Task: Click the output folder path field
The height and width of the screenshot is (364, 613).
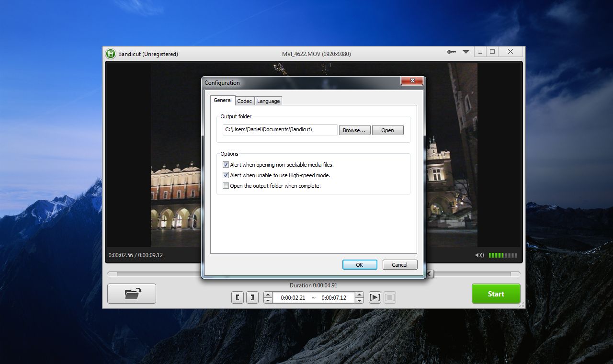Action: click(280, 130)
